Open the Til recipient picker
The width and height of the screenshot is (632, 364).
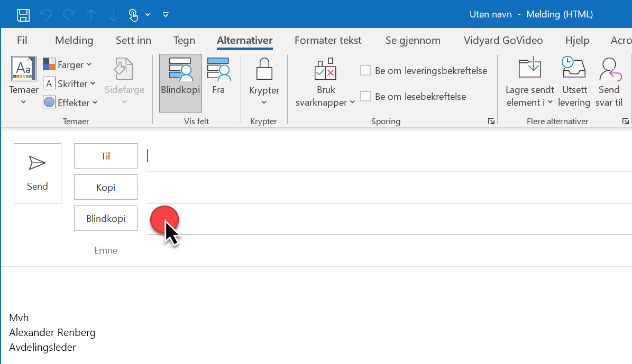click(x=105, y=156)
